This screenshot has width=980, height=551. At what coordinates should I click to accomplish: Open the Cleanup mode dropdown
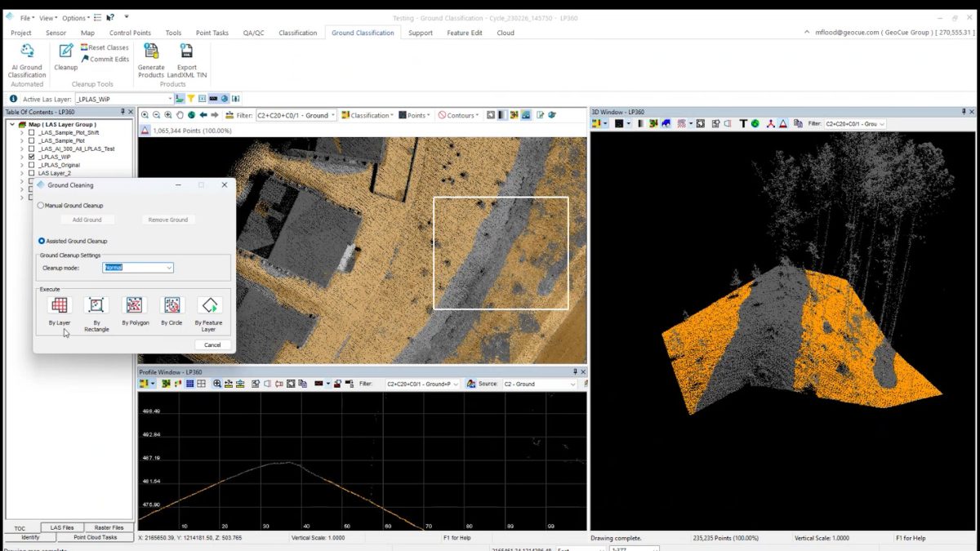pyautogui.click(x=138, y=268)
